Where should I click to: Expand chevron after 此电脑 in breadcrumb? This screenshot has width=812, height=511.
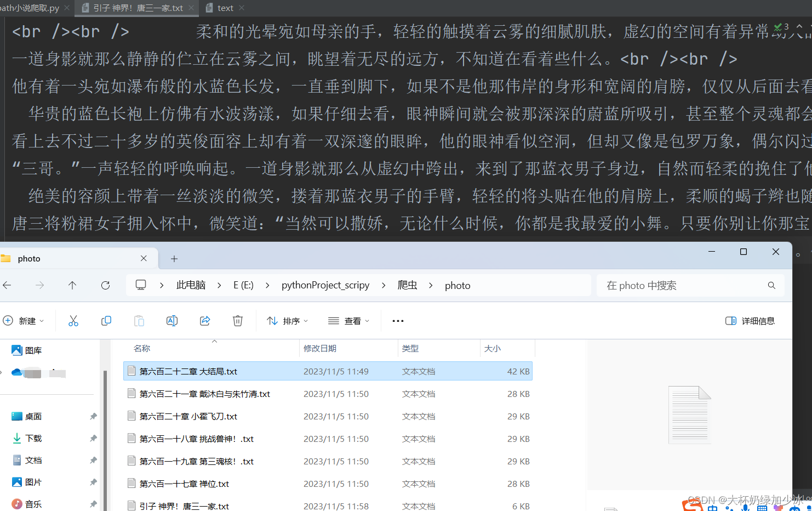point(219,285)
